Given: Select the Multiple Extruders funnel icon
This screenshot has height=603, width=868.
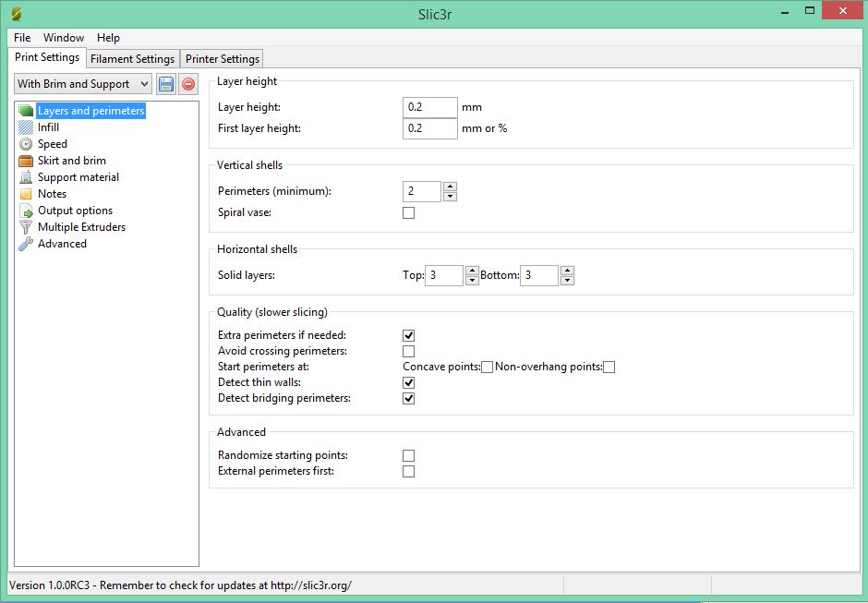Looking at the screenshot, I should tap(26, 227).
